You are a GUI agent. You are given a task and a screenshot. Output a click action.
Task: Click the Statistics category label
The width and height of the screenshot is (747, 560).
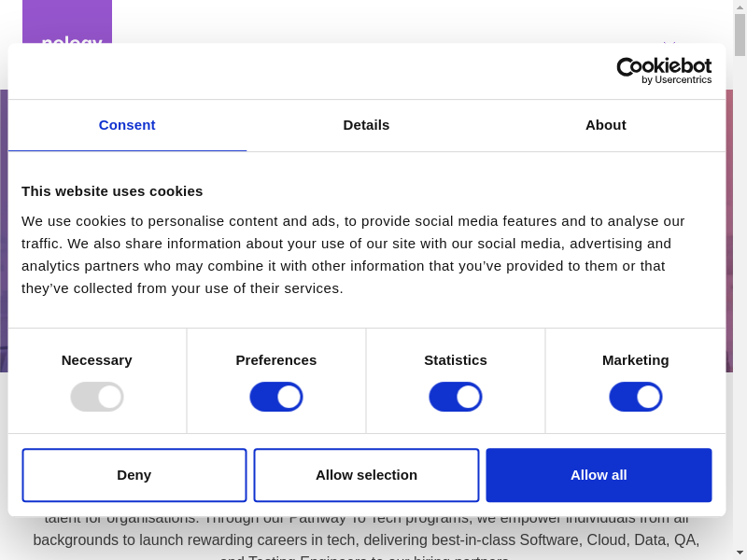click(x=456, y=360)
